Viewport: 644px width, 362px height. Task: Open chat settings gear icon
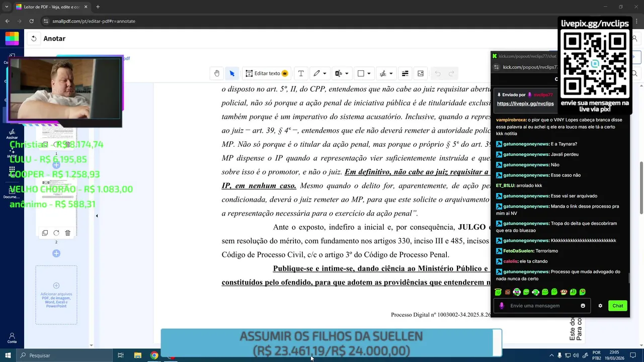pos(600,306)
